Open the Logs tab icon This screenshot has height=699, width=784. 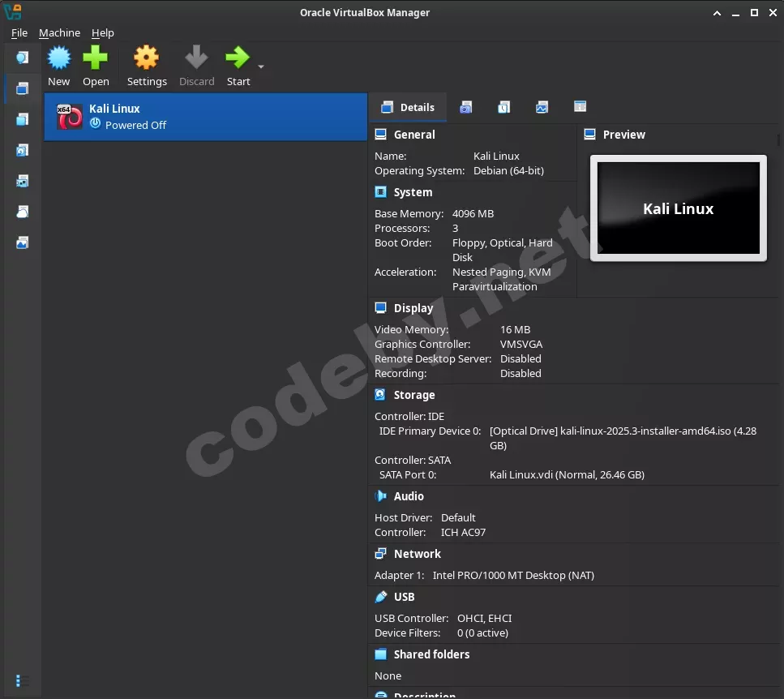pos(503,107)
